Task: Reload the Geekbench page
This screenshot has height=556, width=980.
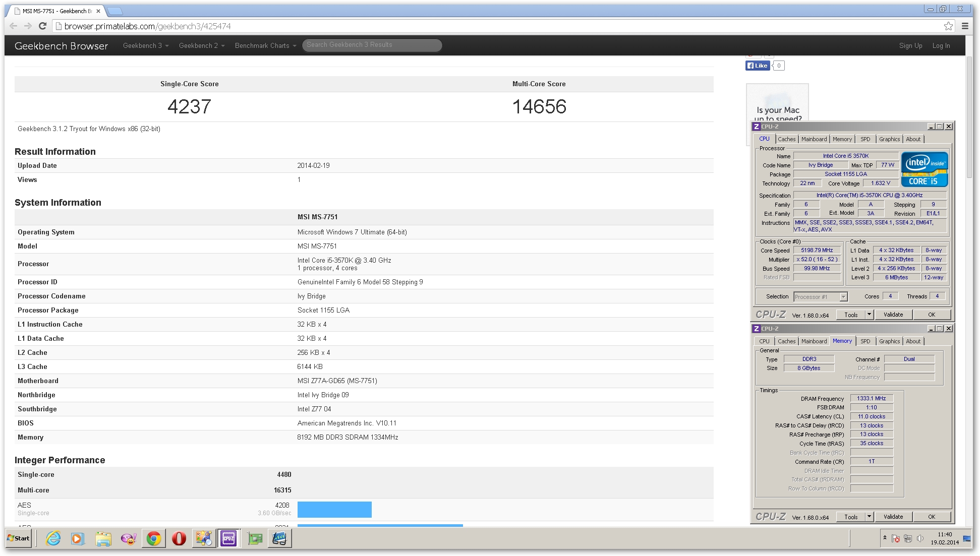Action: coord(43,26)
